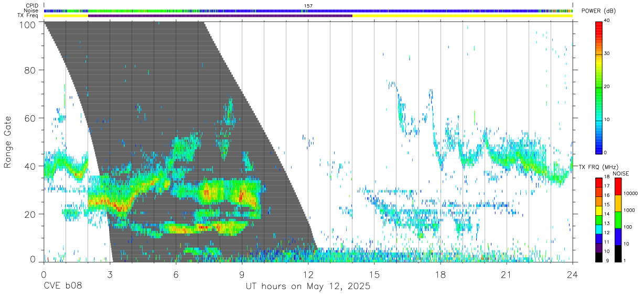Pick the black bottom NOISE legend swatch
Viewport: 644px width, 297px height.
click(x=618, y=252)
